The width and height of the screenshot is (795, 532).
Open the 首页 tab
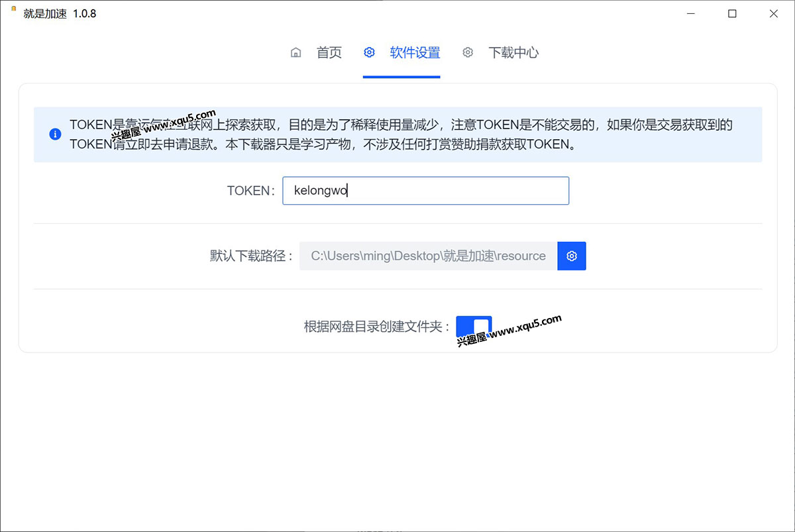coord(329,53)
